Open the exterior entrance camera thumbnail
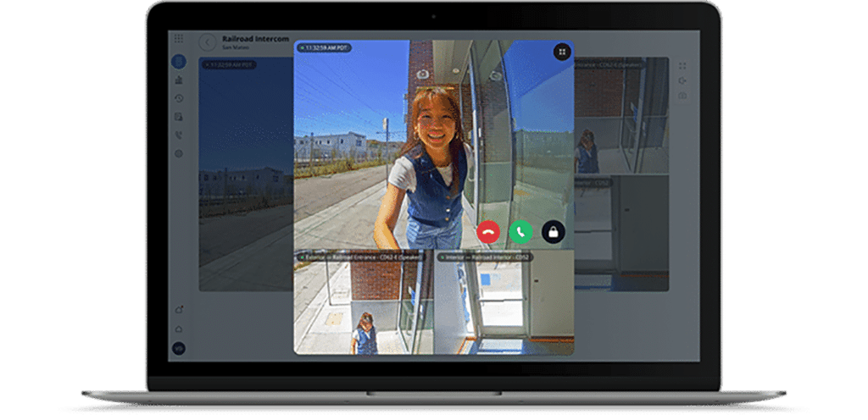The width and height of the screenshot is (868, 420). 364,302
